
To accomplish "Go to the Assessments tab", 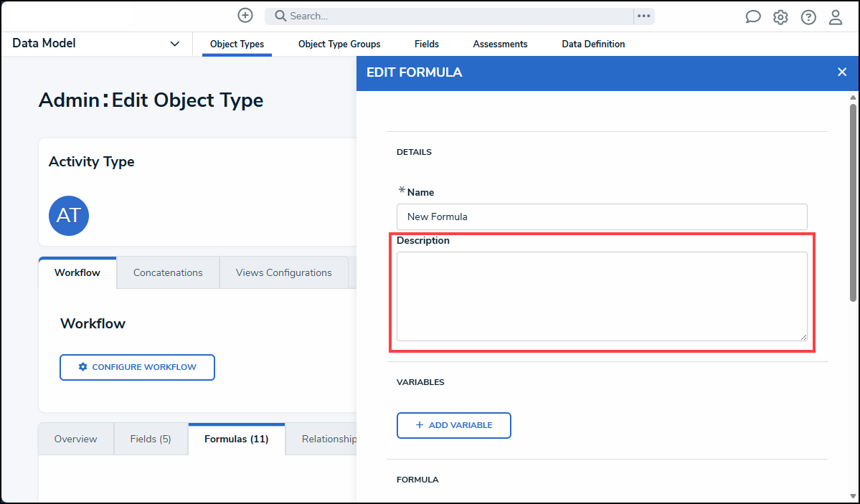I will click(x=500, y=44).
